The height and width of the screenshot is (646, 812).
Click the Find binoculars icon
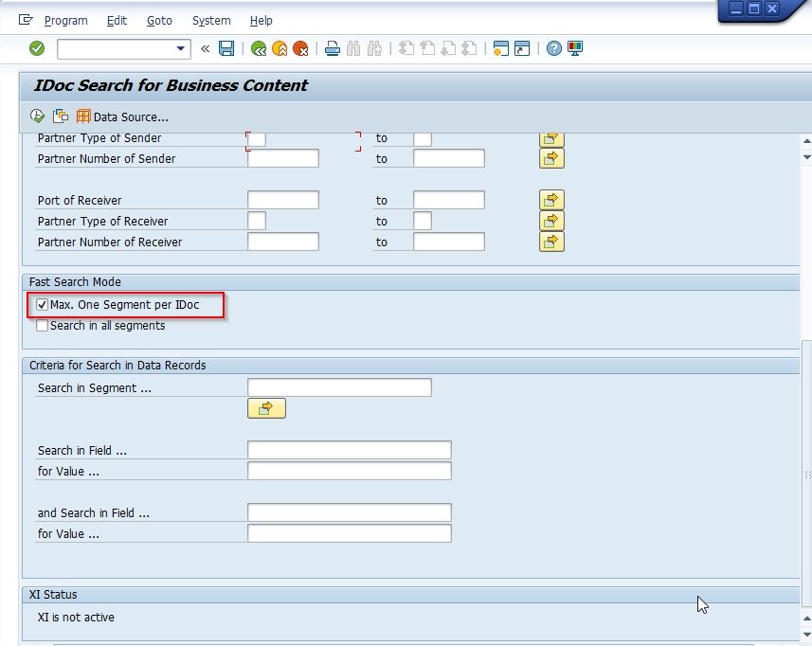tap(353, 48)
